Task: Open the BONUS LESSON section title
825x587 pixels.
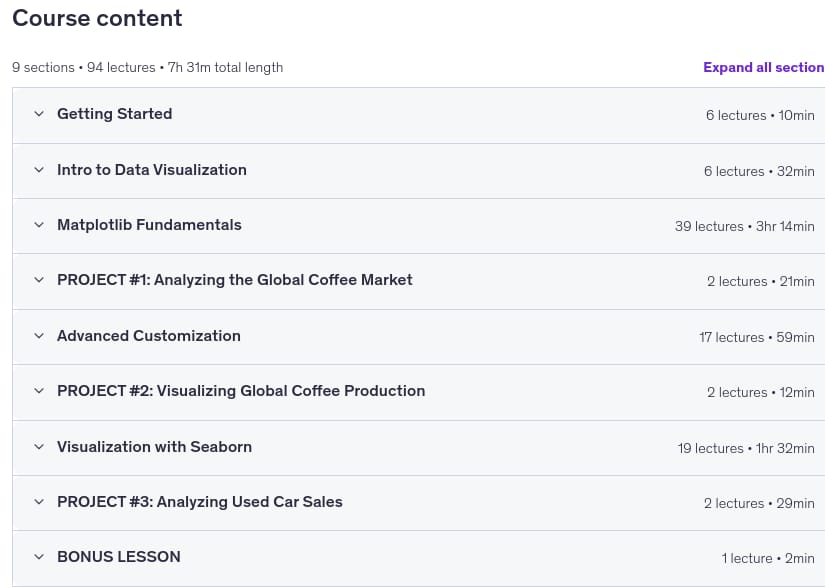Action: click(x=119, y=556)
